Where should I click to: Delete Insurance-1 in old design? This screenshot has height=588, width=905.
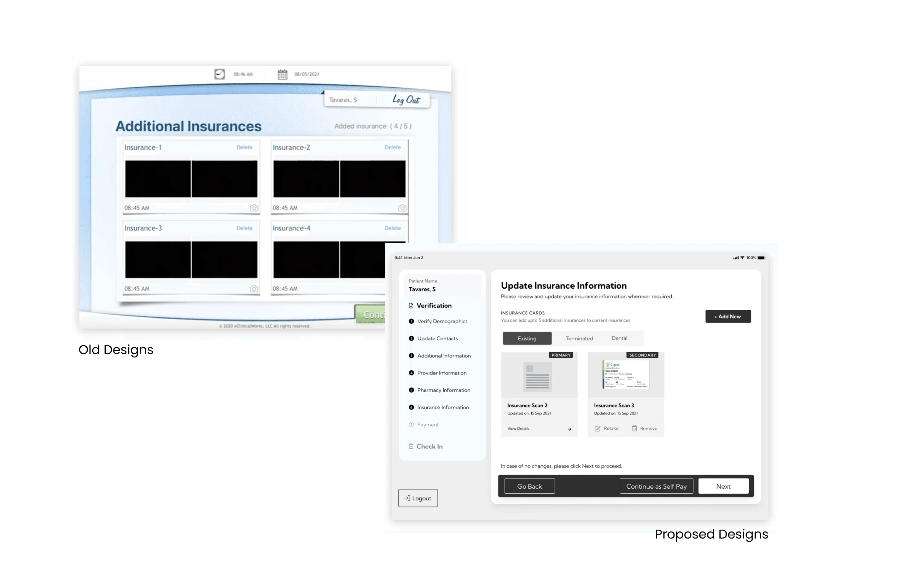pos(245,147)
